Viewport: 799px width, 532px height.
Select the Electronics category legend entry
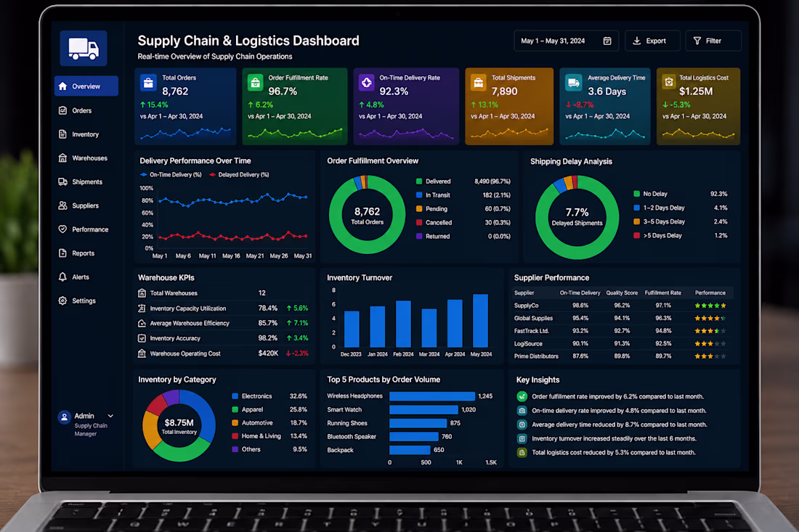click(x=269, y=396)
